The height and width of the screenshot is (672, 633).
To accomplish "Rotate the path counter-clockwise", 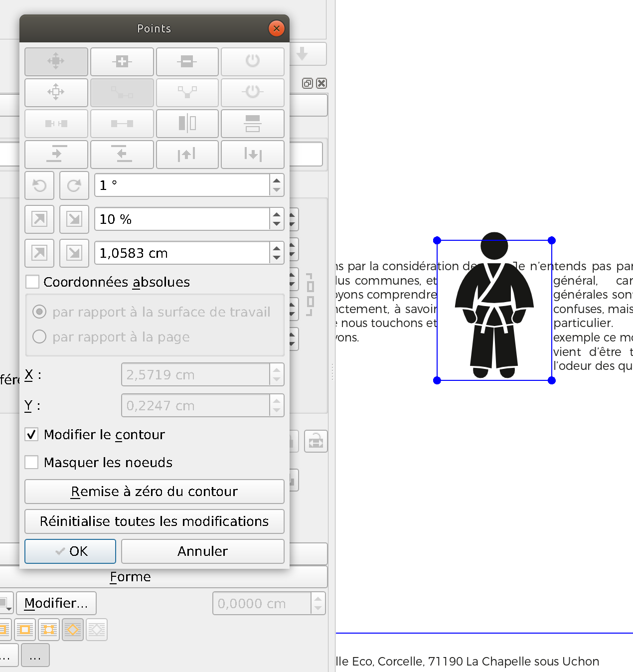I will (x=39, y=185).
